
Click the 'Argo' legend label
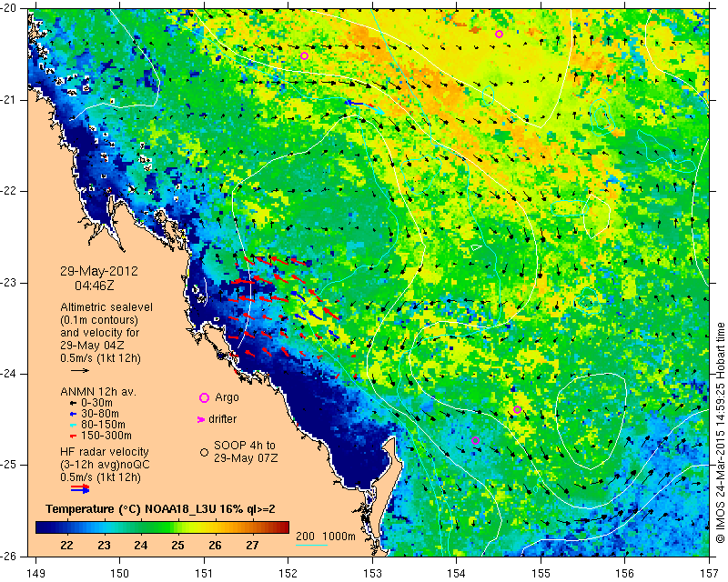(227, 397)
